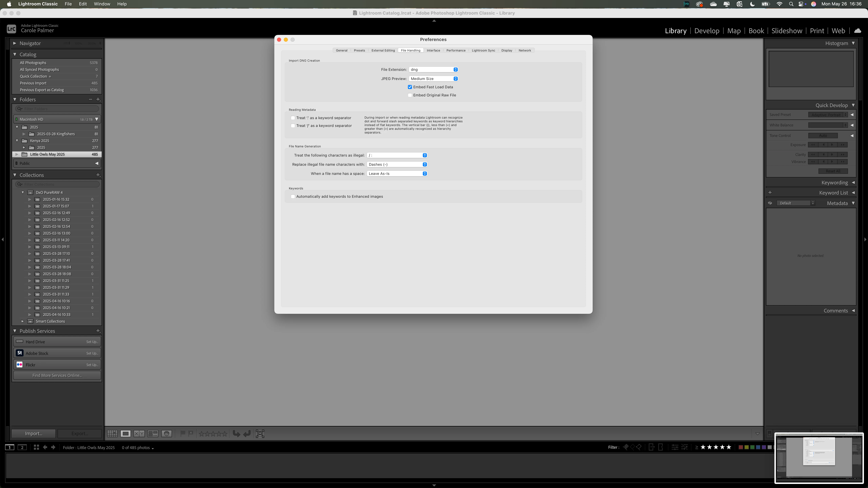Viewport: 868px width, 488px height.
Task: Open People view face icon
Action: point(167,433)
